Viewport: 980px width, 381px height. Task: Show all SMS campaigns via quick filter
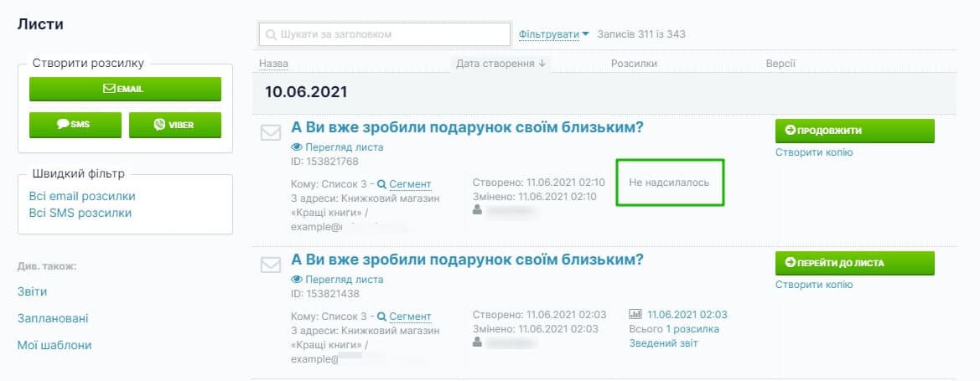click(x=80, y=213)
